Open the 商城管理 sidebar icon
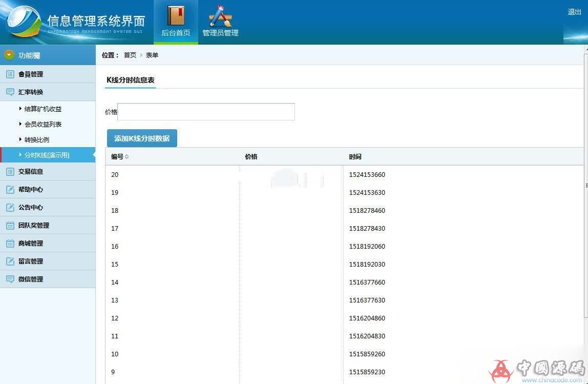 (11, 243)
